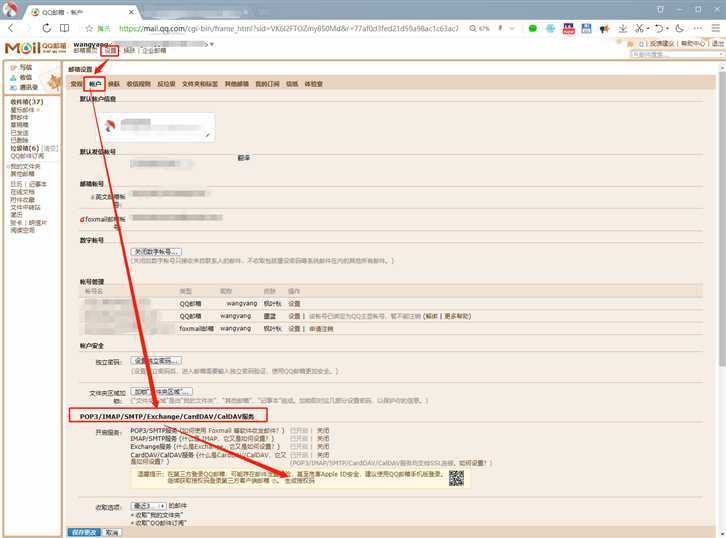Open the 设置 settings link in header
The image size is (726, 538).
coord(110,50)
